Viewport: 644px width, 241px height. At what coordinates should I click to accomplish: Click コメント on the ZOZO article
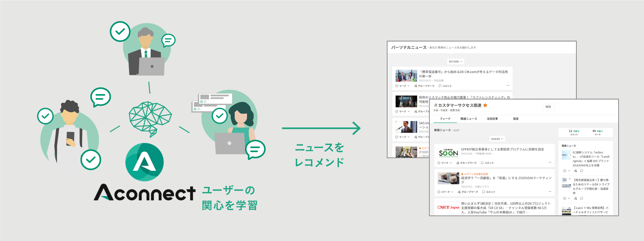[488, 192]
